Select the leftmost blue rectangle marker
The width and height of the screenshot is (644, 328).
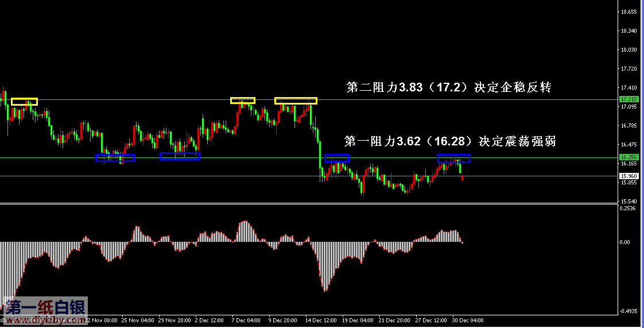[115, 157]
